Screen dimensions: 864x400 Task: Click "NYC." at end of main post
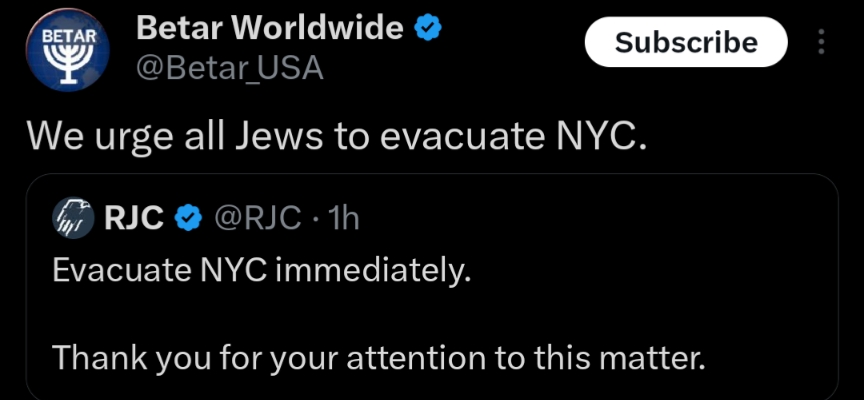coord(600,136)
